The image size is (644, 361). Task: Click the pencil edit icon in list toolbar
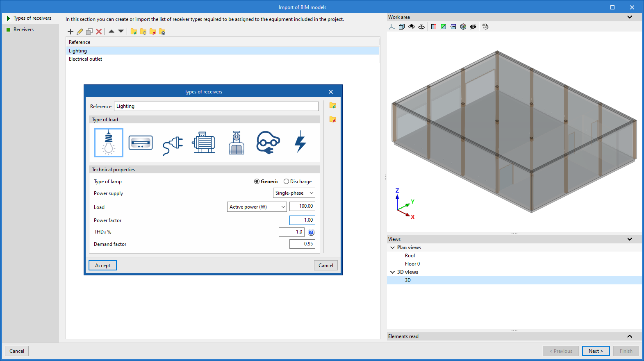click(x=80, y=32)
